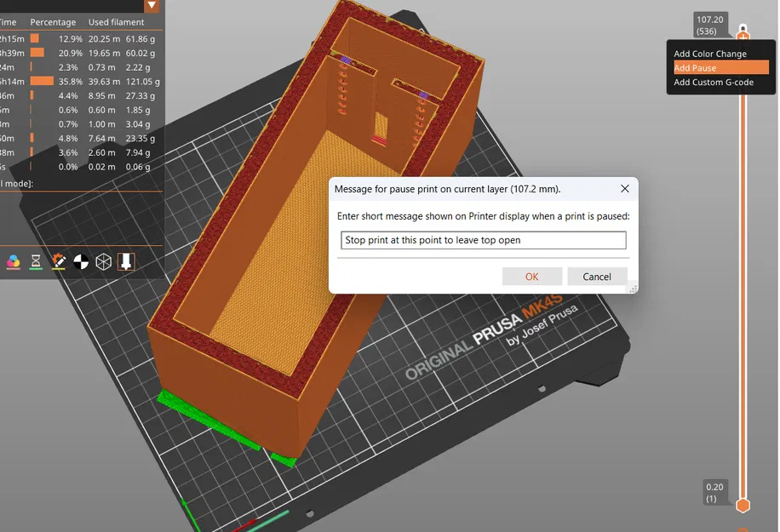Select the 12.9% percentage value
This screenshot has height=532, width=780.
pos(70,39)
